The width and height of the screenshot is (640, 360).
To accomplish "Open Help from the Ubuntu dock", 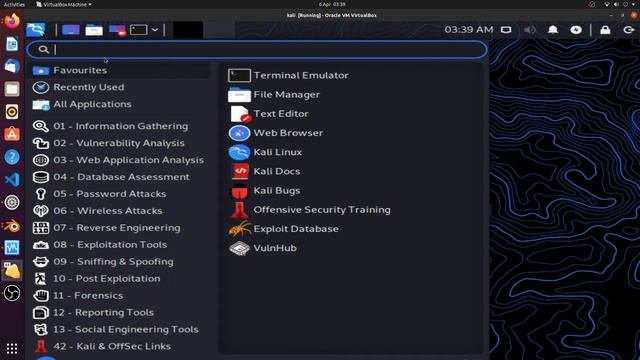I will click(x=12, y=157).
